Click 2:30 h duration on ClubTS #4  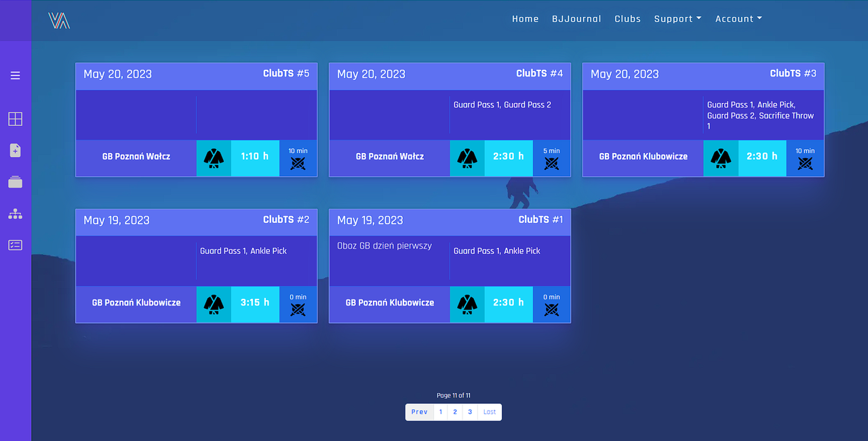click(509, 158)
